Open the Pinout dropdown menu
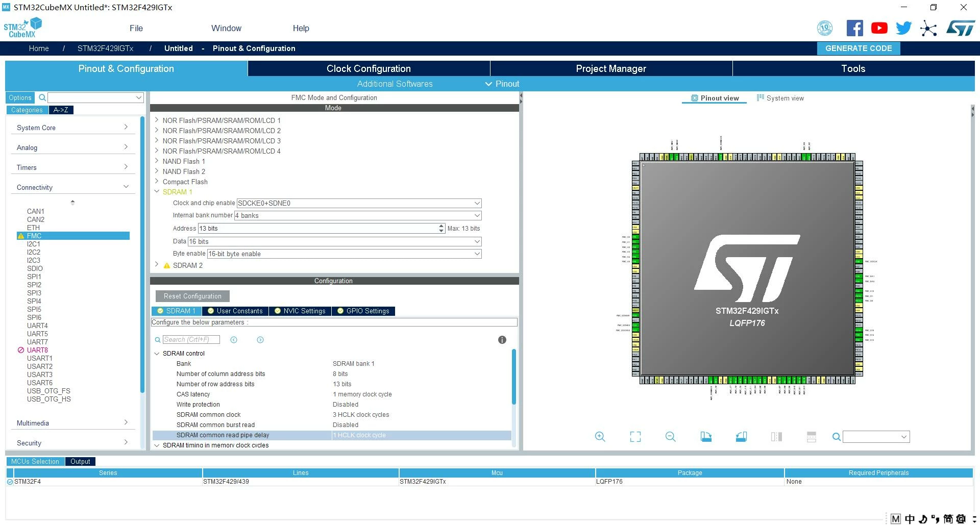Screen dimensions: 980x525 502,84
